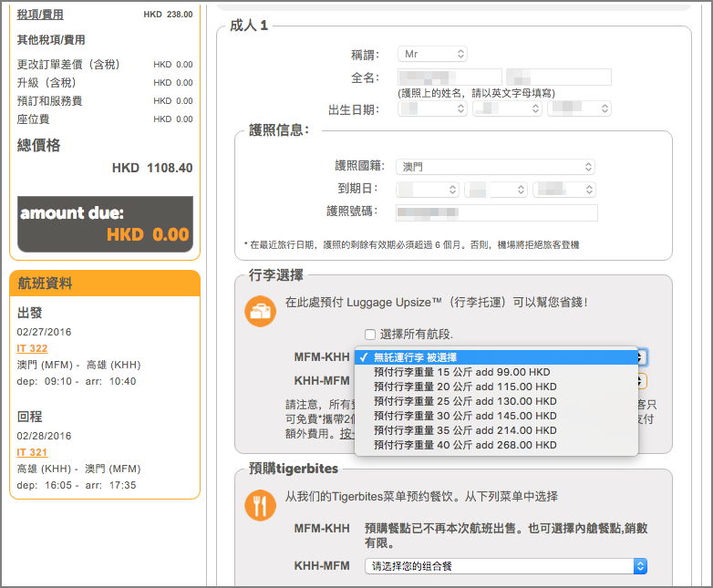
Task: Open the IT 321 return flight link
Action: pyautogui.click(x=33, y=452)
